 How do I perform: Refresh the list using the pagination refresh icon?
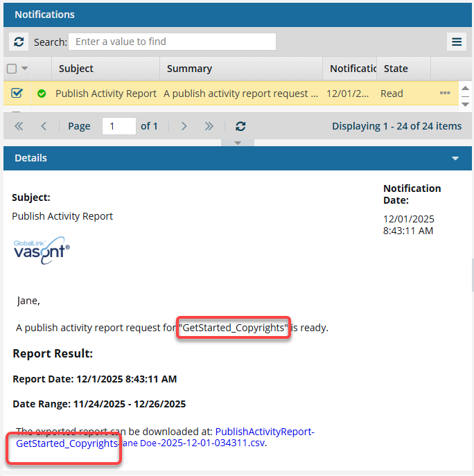240,126
